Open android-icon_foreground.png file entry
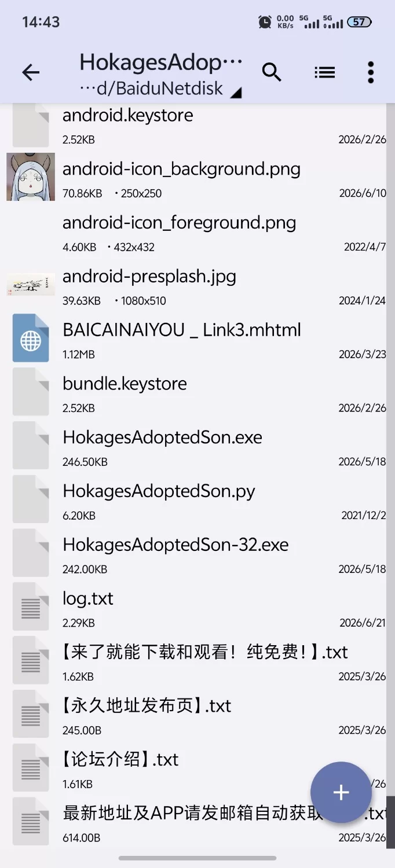The height and width of the screenshot is (868, 395). coord(197,233)
